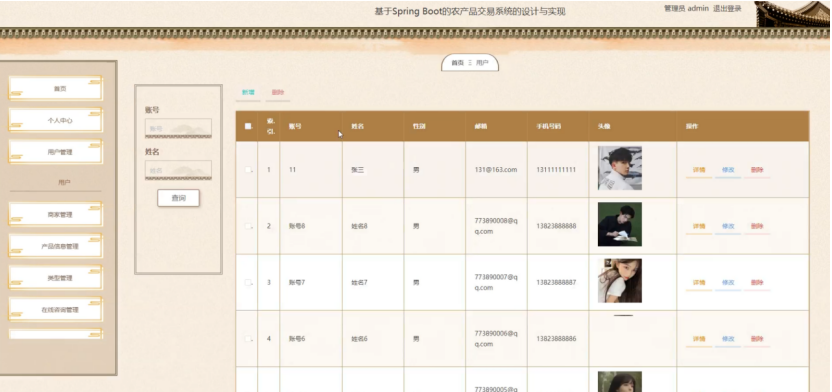Click the email cell 773890008@qq.com
Screen dimensions: 832x392
pyautogui.click(x=496, y=226)
